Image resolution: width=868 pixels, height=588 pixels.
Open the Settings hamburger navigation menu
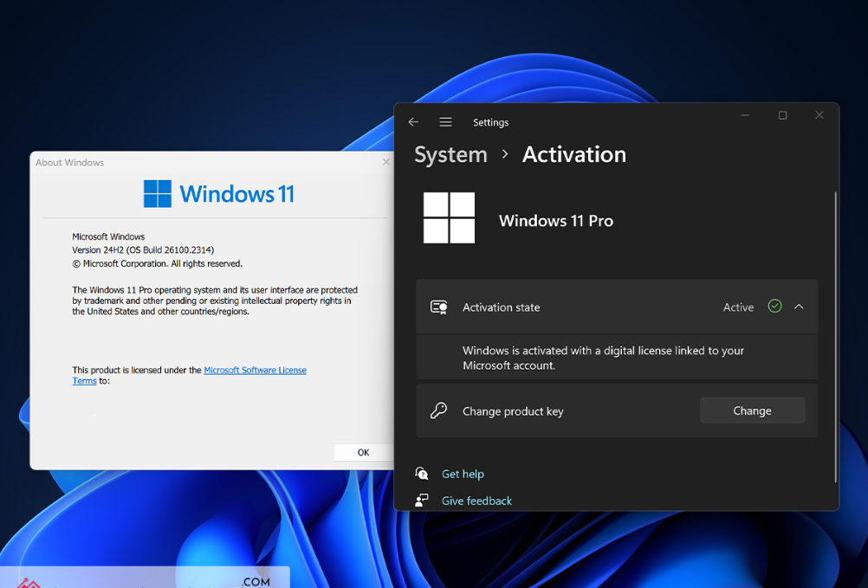(x=445, y=122)
